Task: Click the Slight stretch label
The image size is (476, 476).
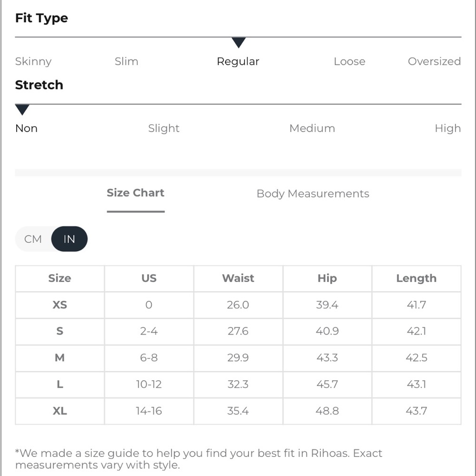Action: [164, 129]
